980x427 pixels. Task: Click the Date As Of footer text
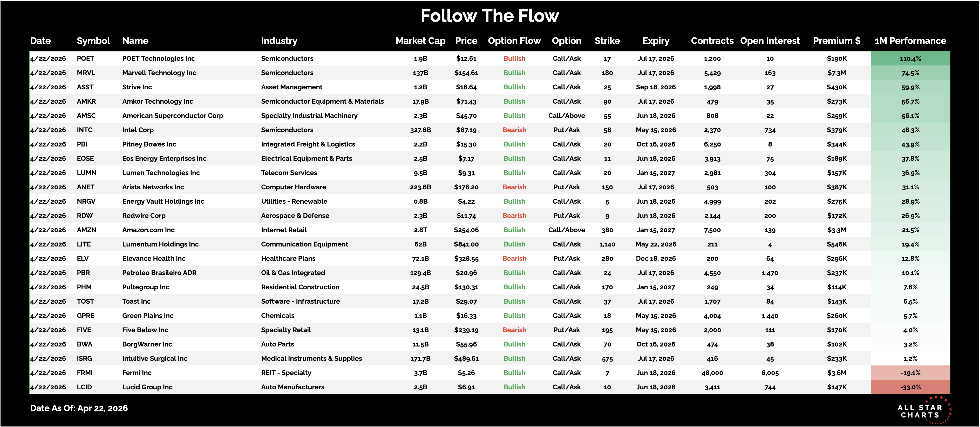79,408
